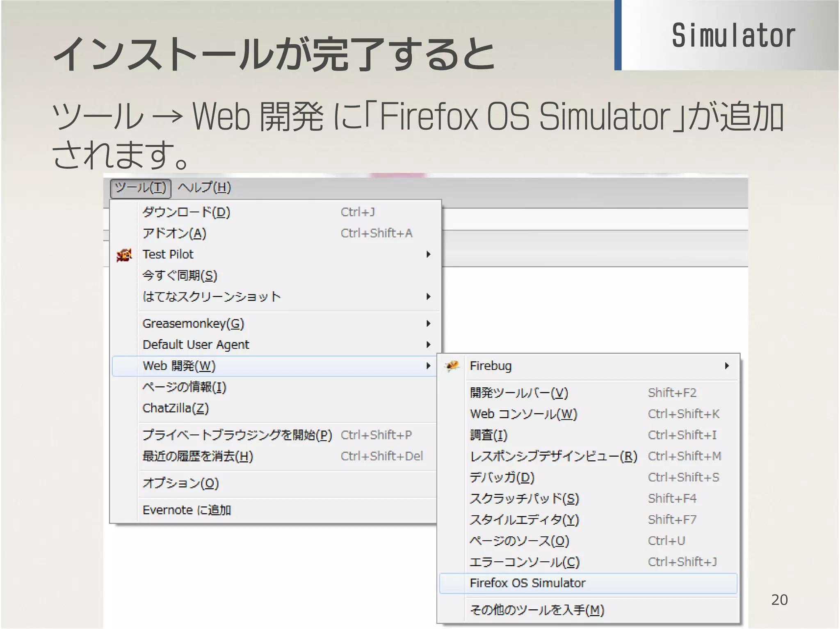Expand the Test Pilot submenu arrow
This screenshot has width=840, height=629.
point(428,254)
